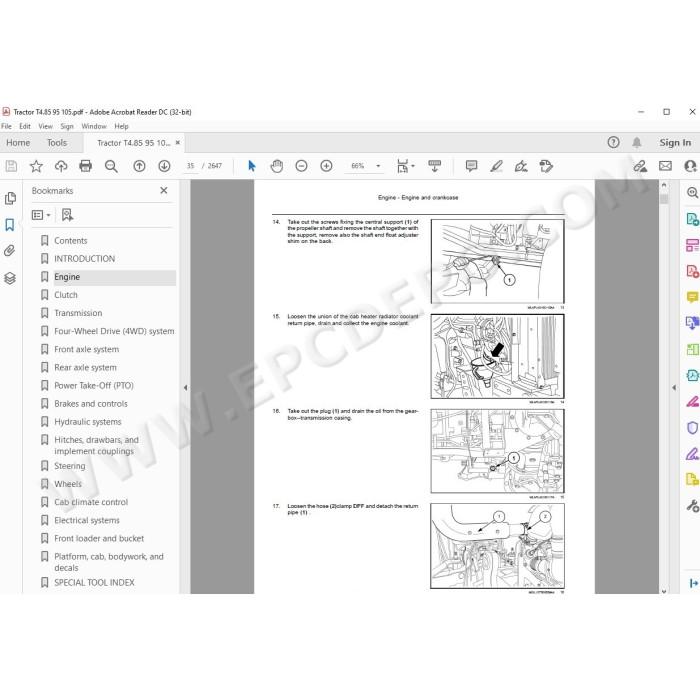The height and width of the screenshot is (700, 700).
Task: Toggle the Bookmarks panel icon in sidebar
Action: 10,225
